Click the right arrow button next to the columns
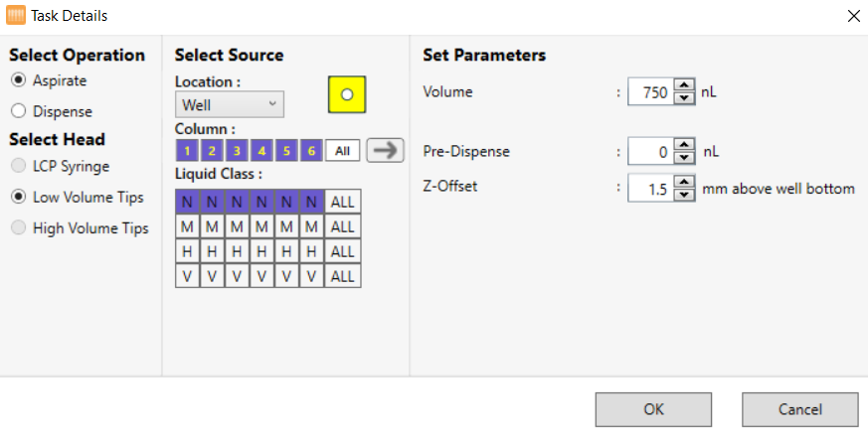The image size is (868, 436). (387, 150)
